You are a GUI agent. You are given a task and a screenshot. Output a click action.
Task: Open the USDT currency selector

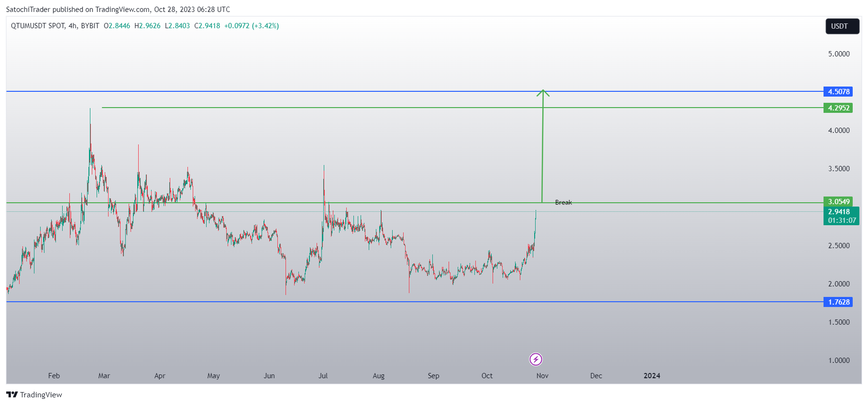point(842,26)
